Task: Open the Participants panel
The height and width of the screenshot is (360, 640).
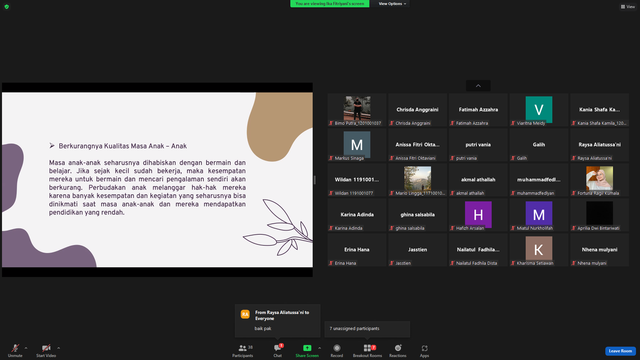Action: [243, 350]
